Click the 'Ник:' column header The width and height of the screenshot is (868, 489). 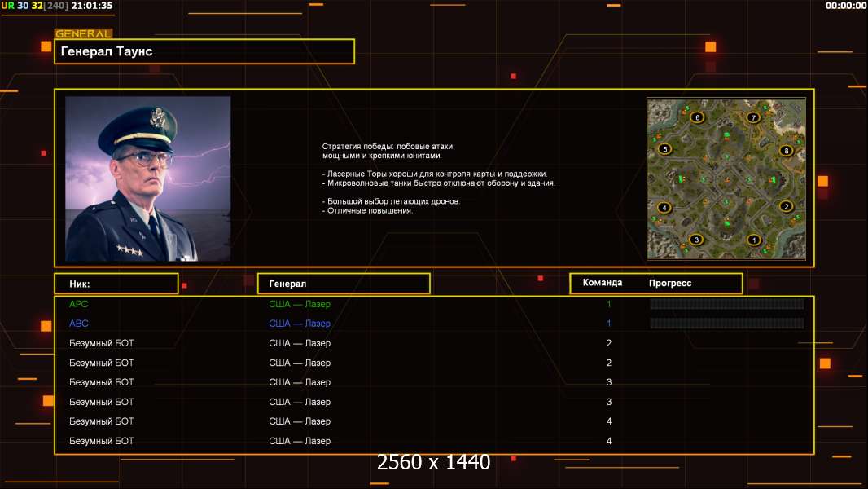(x=116, y=284)
